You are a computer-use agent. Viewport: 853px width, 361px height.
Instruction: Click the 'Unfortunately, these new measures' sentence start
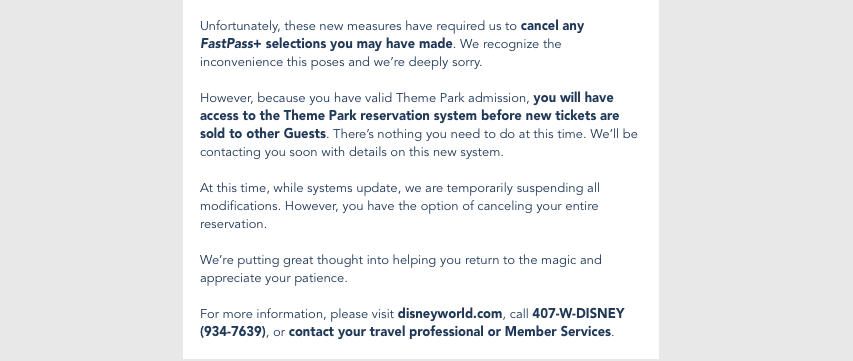pos(301,26)
